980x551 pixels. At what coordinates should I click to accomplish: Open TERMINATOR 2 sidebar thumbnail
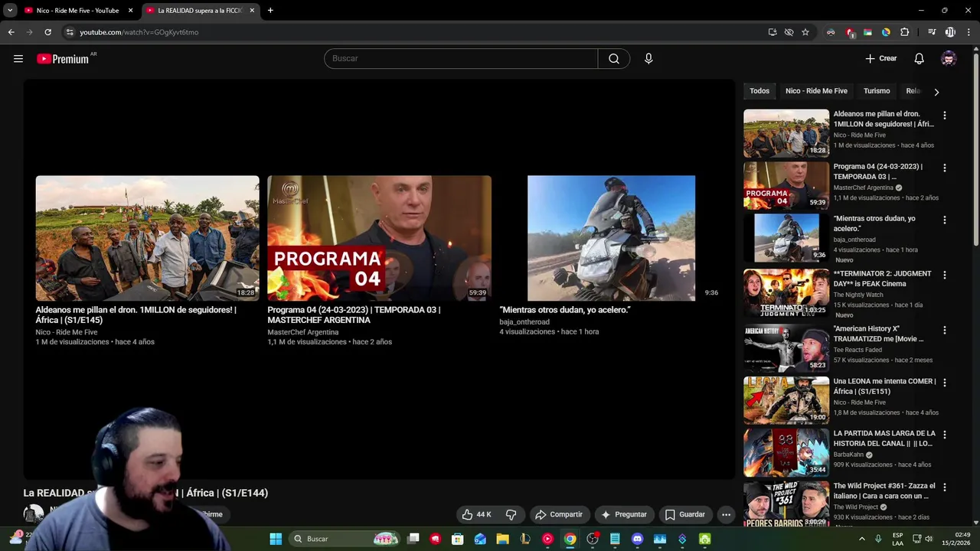pos(786,293)
